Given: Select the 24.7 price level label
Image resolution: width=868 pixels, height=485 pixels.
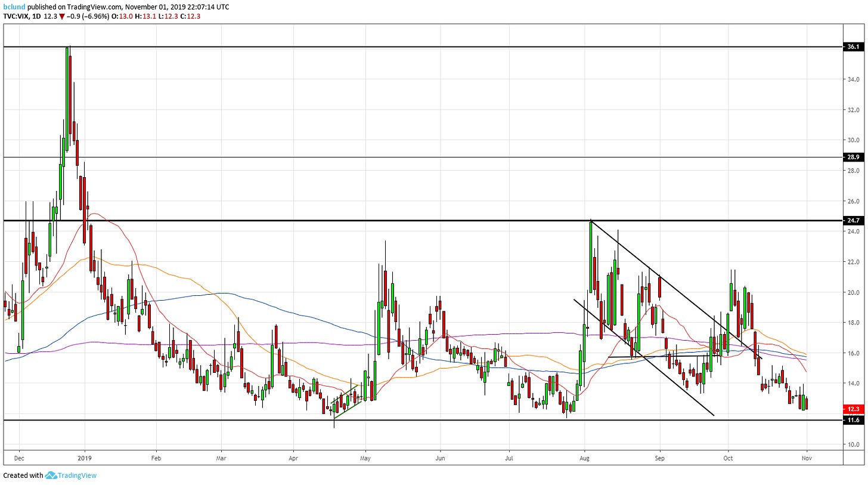Looking at the screenshot, I should pos(853,221).
